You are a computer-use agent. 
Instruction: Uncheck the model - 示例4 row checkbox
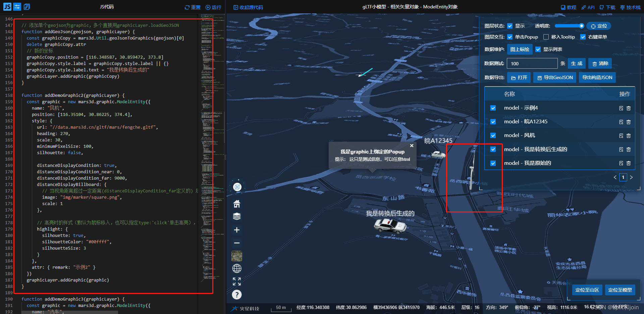493,108
